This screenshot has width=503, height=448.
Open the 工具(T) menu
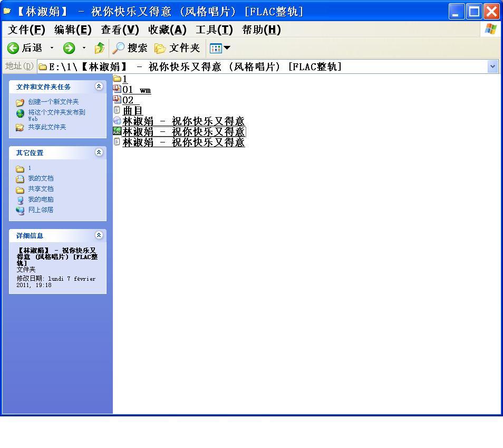[214, 30]
